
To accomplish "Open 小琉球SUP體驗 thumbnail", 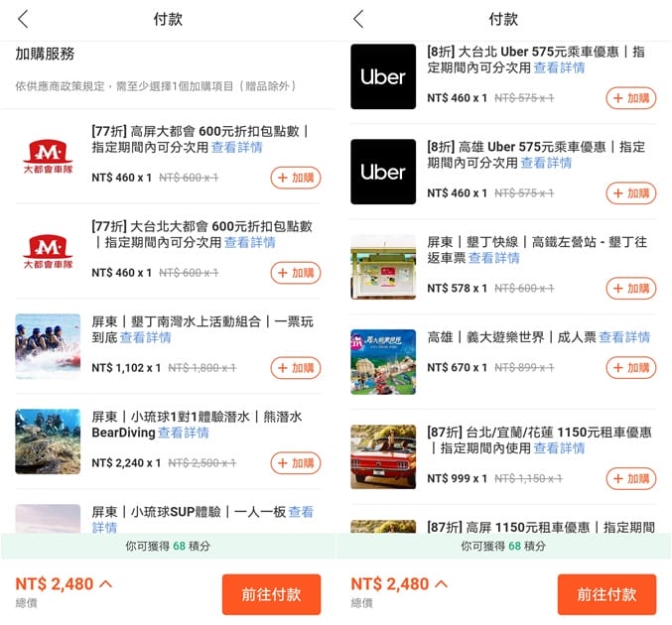I will click(x=48, y=519).
